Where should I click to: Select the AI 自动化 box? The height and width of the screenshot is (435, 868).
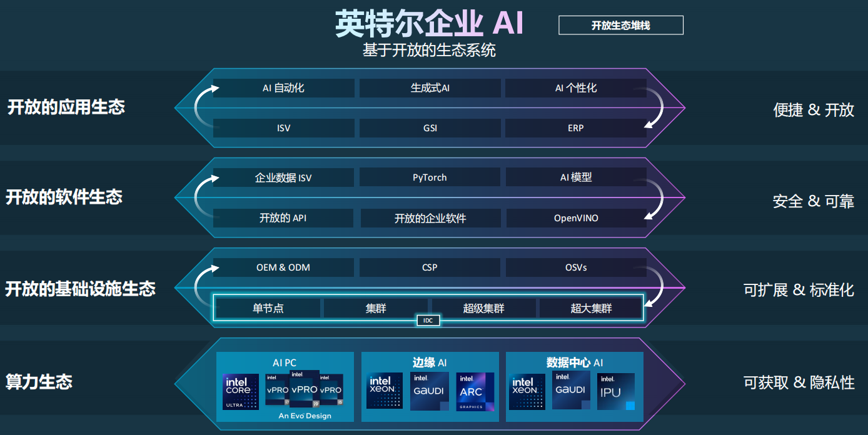coord(283,88)
